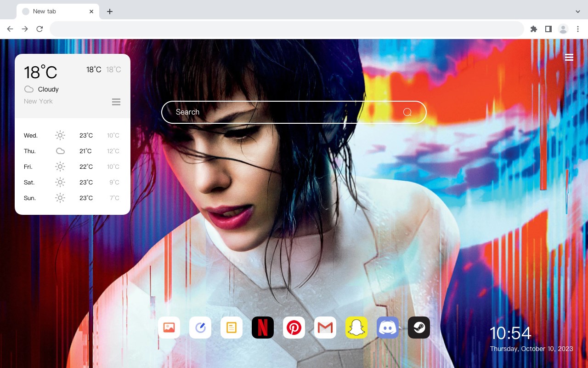Close the New tab tab
Viewport: 588px width, 368px height.
point(91,11)
